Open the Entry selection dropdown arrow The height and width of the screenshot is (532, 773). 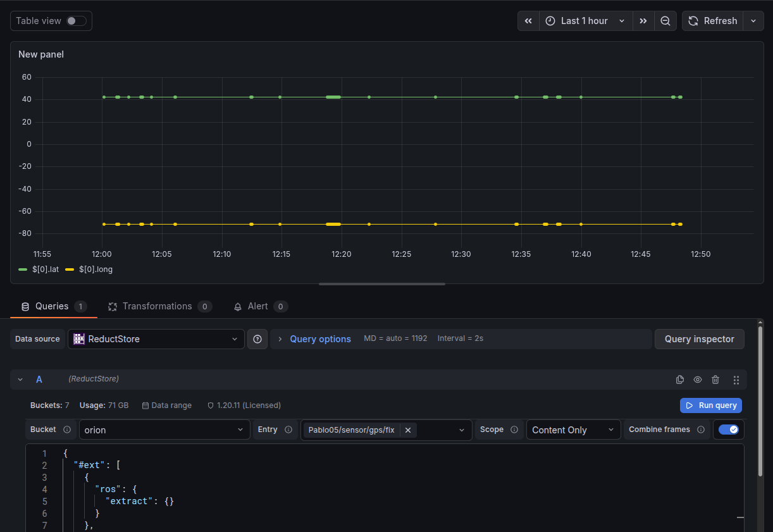[462, 430]
